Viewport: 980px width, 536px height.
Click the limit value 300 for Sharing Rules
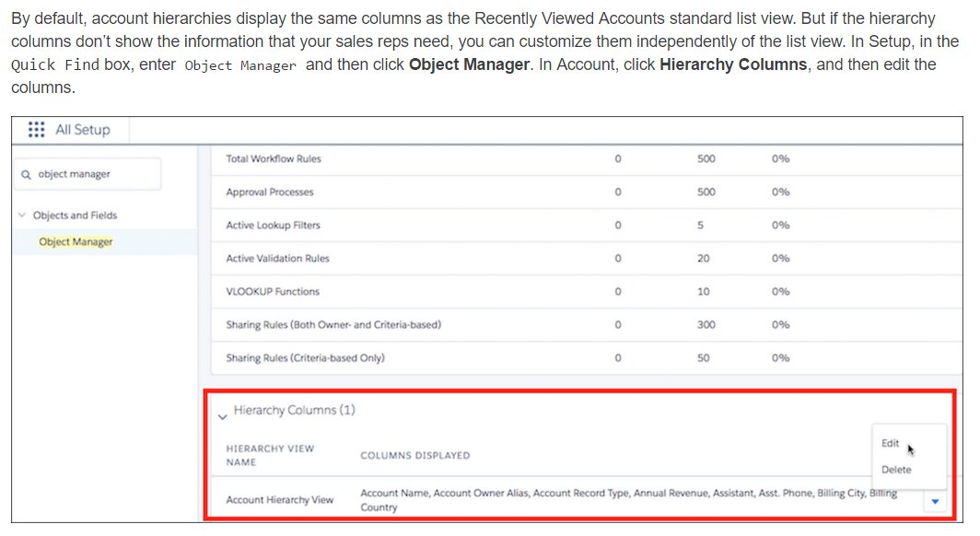(706, 324)
